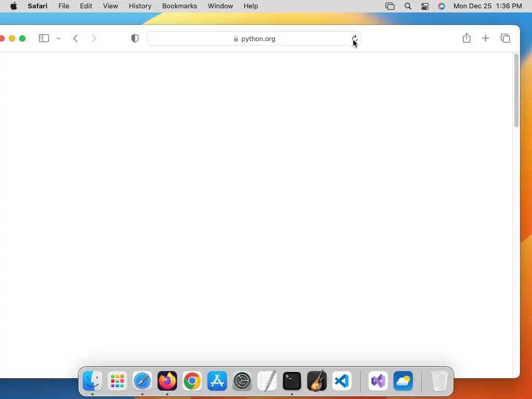Open Terminal from the Dock
532x399 pixels.
[x=292, y=381]
